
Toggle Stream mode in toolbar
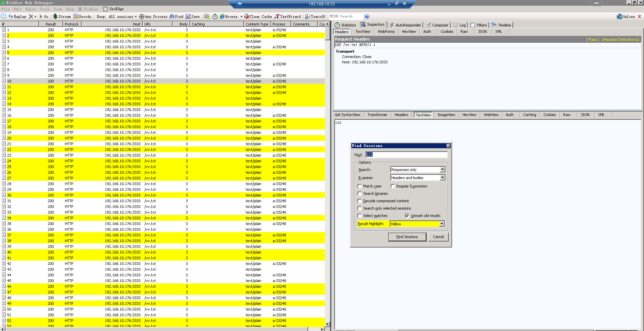(x=62, y=16)
